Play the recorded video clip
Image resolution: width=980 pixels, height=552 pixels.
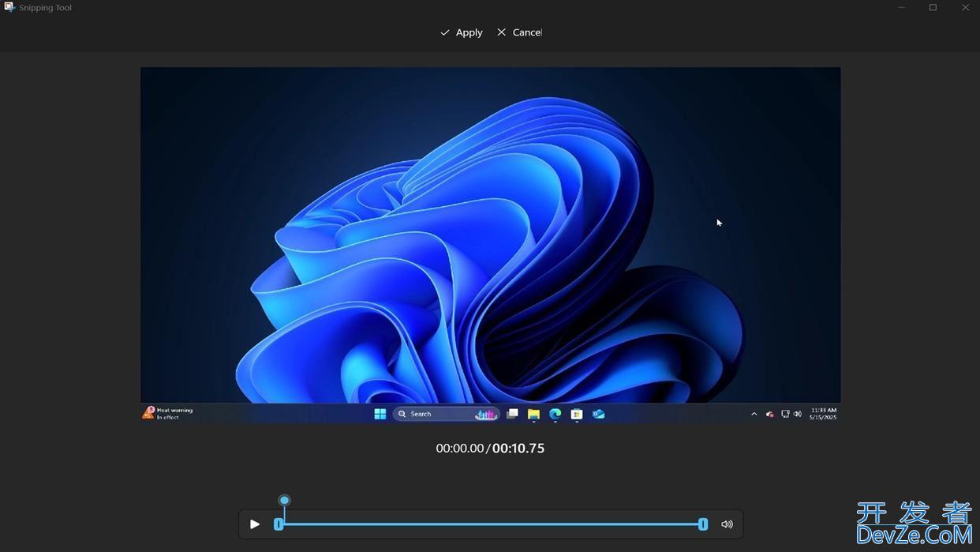254,524
